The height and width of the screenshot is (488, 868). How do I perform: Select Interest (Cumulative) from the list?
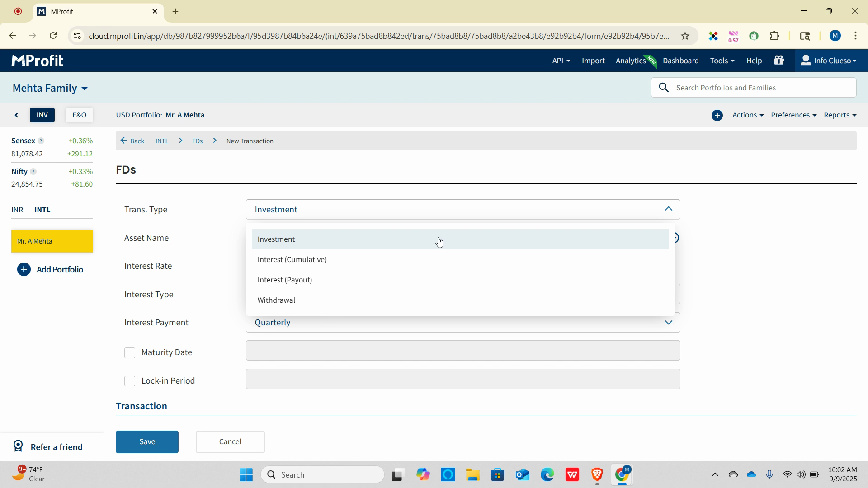point(292,260)
